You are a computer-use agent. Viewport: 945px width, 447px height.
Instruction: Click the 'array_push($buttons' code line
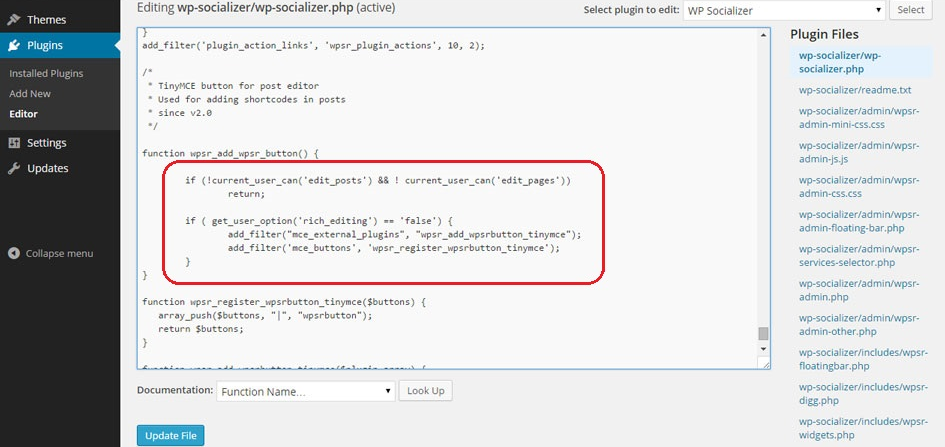click(x=266, y=315)
